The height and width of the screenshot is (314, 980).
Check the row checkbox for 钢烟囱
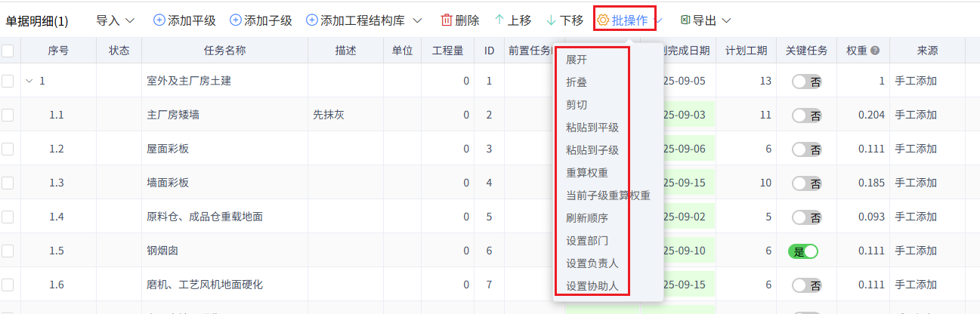8,251
